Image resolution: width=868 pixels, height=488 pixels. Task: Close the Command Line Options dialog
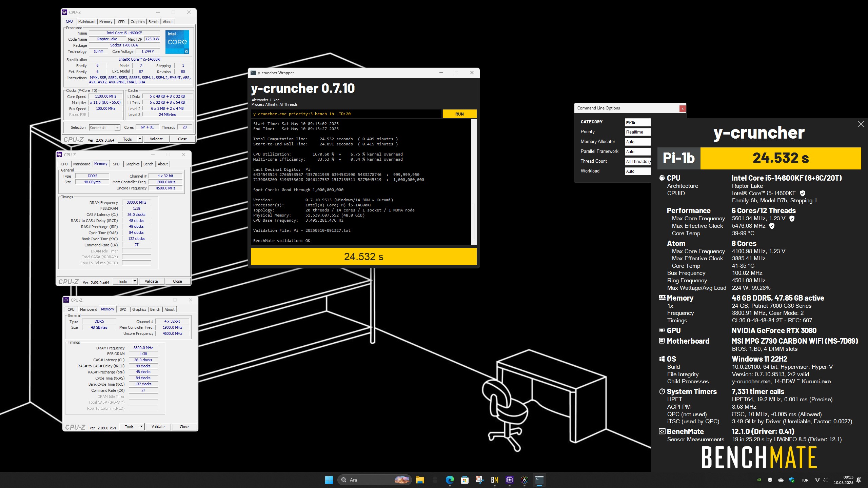pyautogui.click(x=683, y=108)
